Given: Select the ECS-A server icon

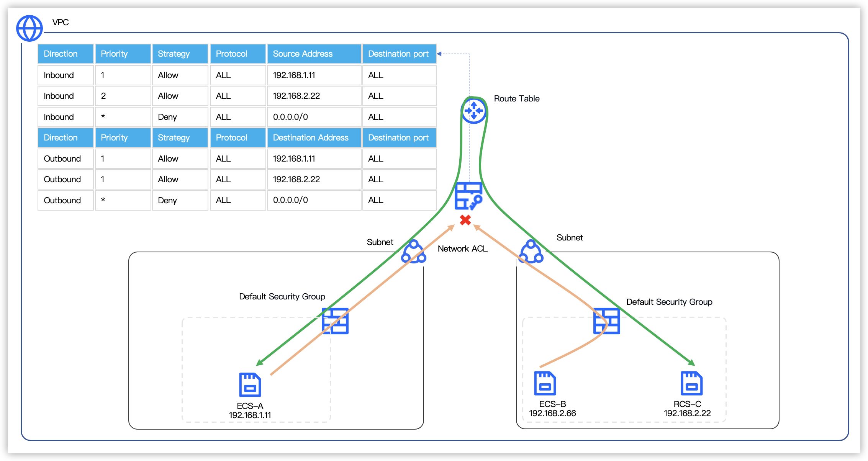Looking at the screenshot, I should [250, 384].
